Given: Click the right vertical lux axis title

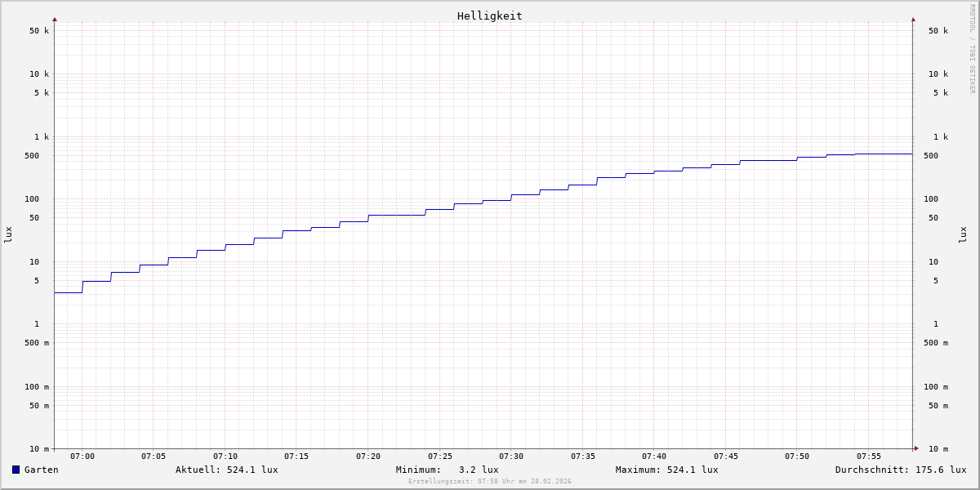Looking at the screenshot, I should tap(963, 235).
